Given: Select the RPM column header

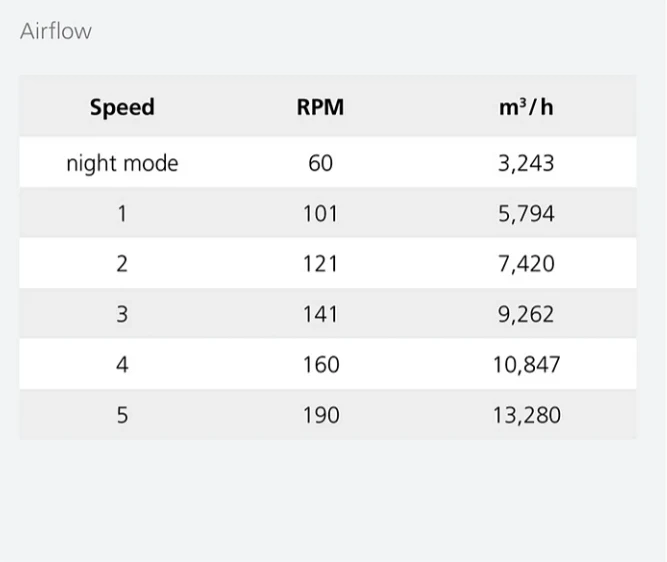Looking at the screenshot, I should coord(320,107).
